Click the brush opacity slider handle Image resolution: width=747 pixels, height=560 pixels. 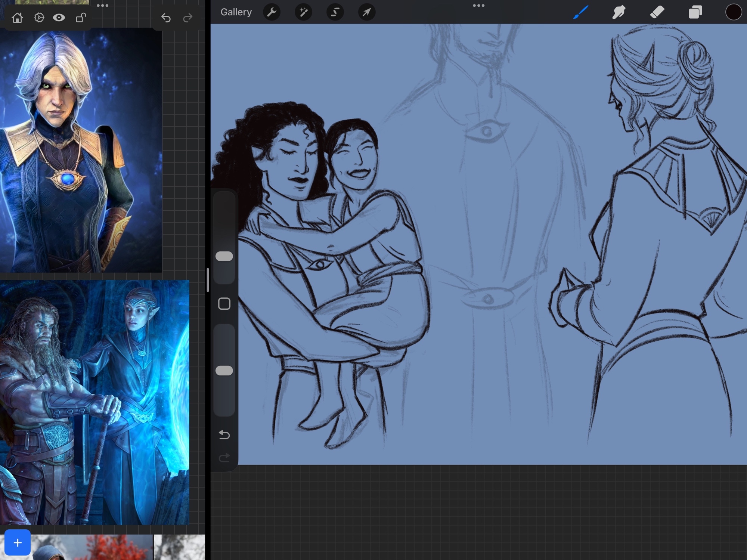[224, 371]
